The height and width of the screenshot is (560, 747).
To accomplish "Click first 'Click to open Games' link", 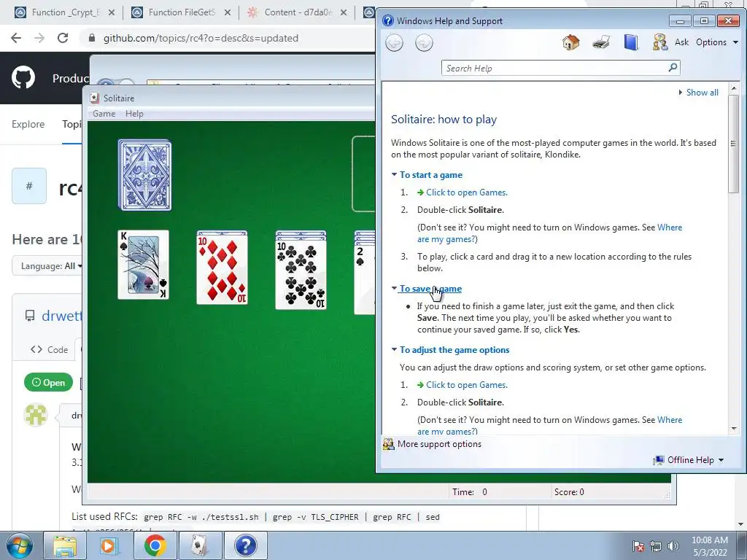I will pyautogui.click(x=466, y=192).
